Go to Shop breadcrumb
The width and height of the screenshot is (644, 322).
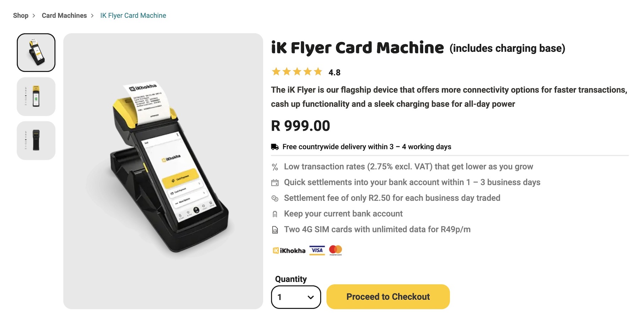[21, 16]
